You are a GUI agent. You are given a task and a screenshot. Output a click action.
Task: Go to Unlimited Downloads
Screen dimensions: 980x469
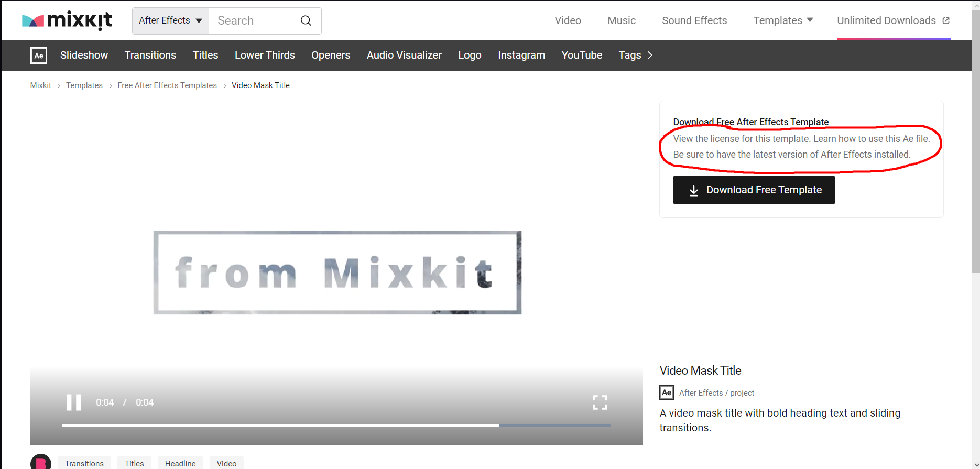(886, 20)
